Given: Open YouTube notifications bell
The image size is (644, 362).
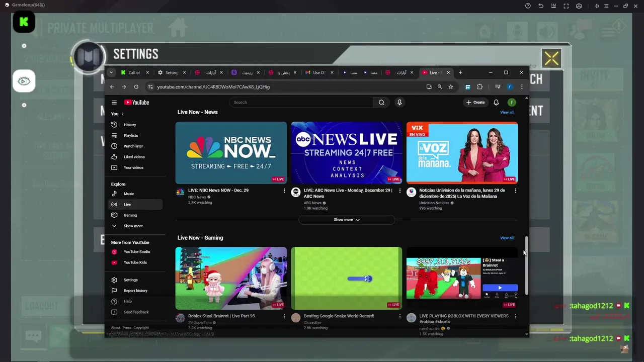Looking at the screenshot, I should 496,103.
